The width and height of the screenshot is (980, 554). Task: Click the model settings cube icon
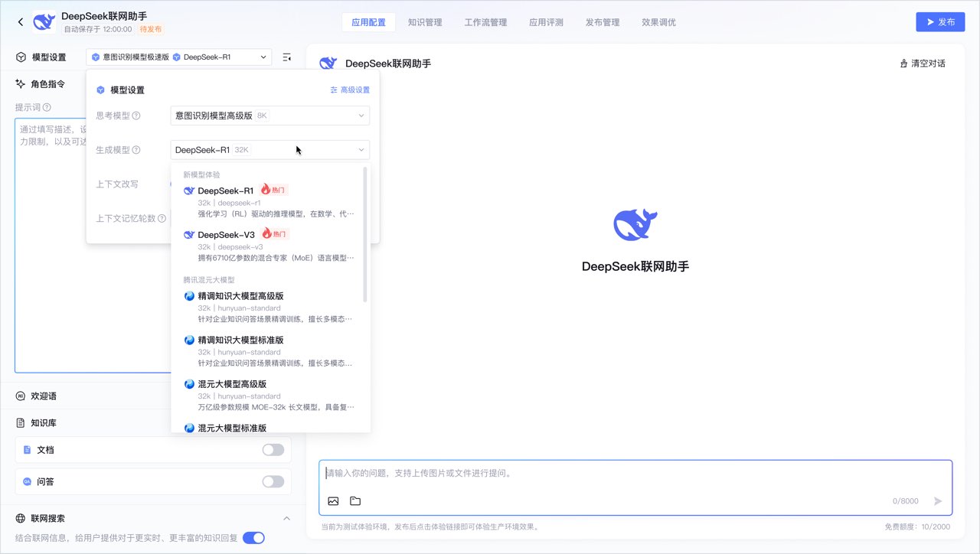(x=21, y=57)
